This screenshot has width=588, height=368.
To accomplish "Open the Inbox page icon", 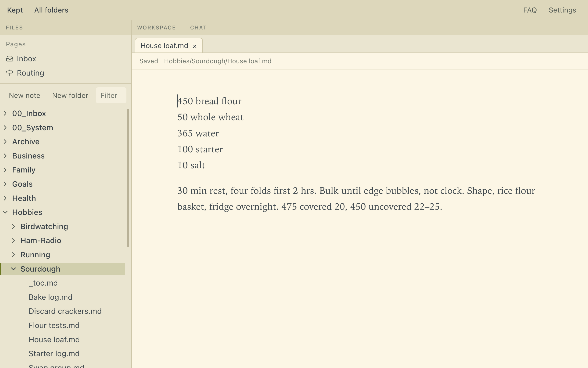I will click(x=10, y=59).
